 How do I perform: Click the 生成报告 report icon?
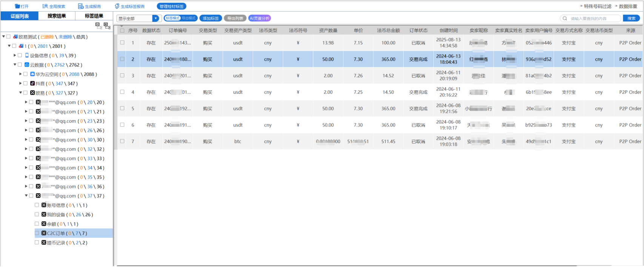[81, 6]
